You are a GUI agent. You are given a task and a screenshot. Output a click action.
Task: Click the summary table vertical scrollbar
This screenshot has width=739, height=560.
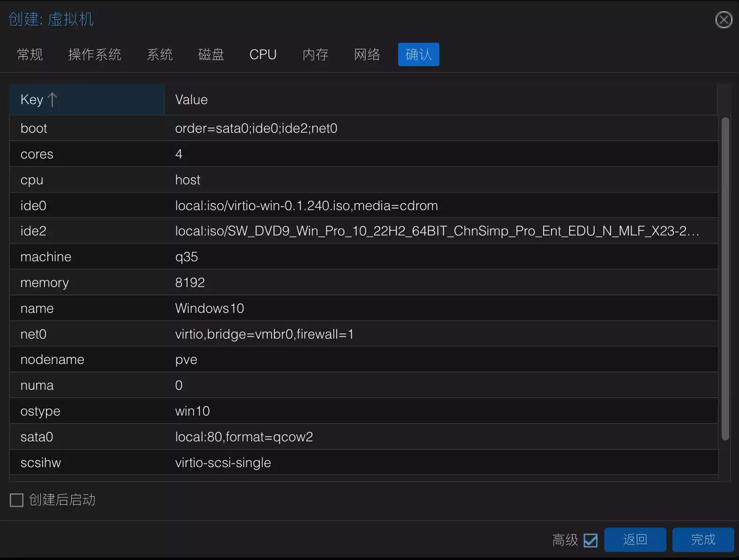click(x=725, y=281)
